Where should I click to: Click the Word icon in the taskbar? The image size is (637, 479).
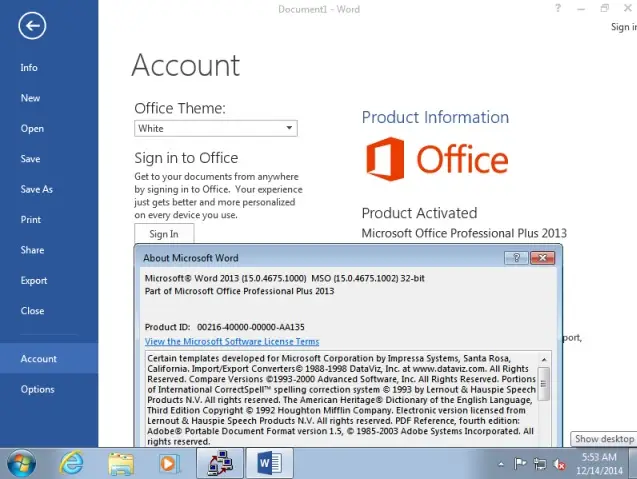coord(269,463)
